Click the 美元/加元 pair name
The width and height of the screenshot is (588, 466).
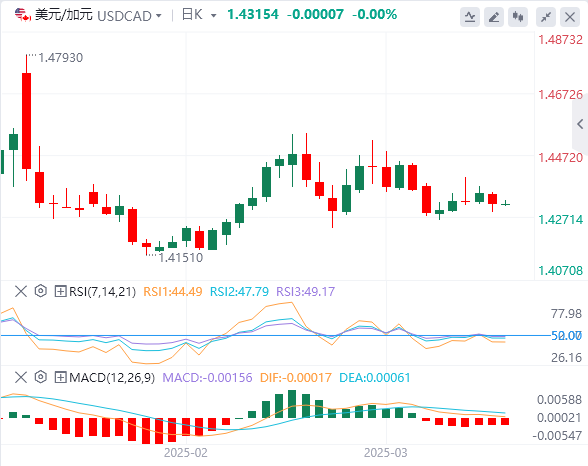coord(64,15)
